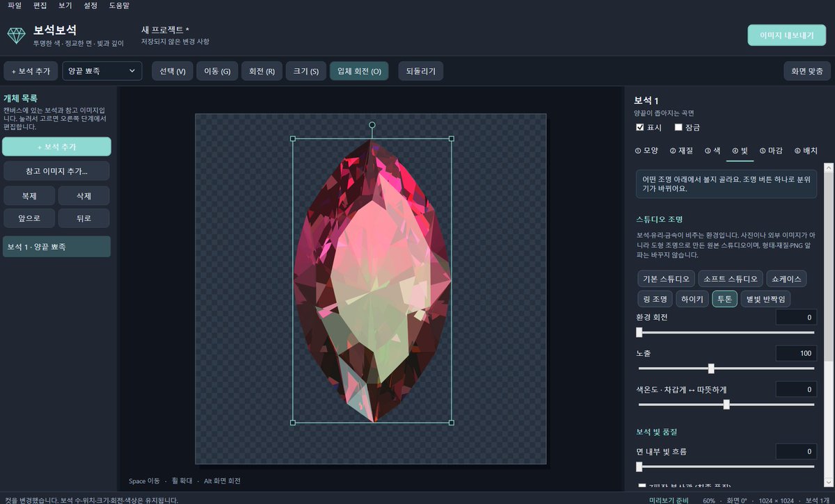
Task: Click the 복제 duplicate button
Action: [x=29, y=196]
